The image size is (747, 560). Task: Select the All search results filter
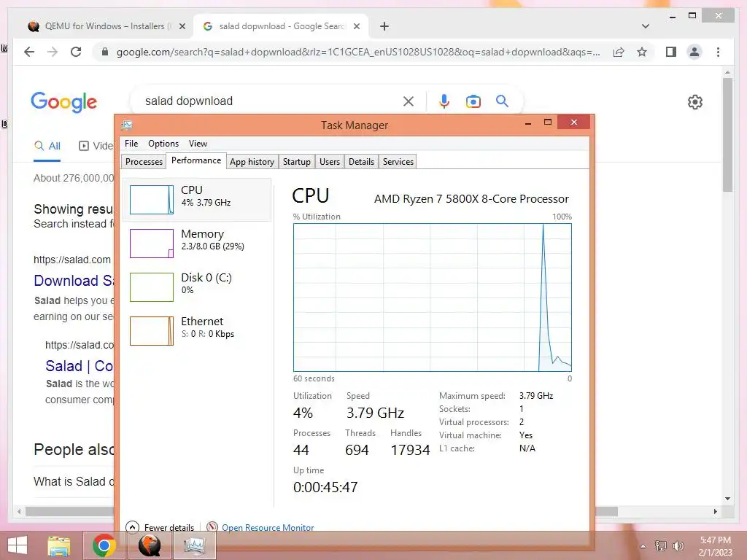47,146
